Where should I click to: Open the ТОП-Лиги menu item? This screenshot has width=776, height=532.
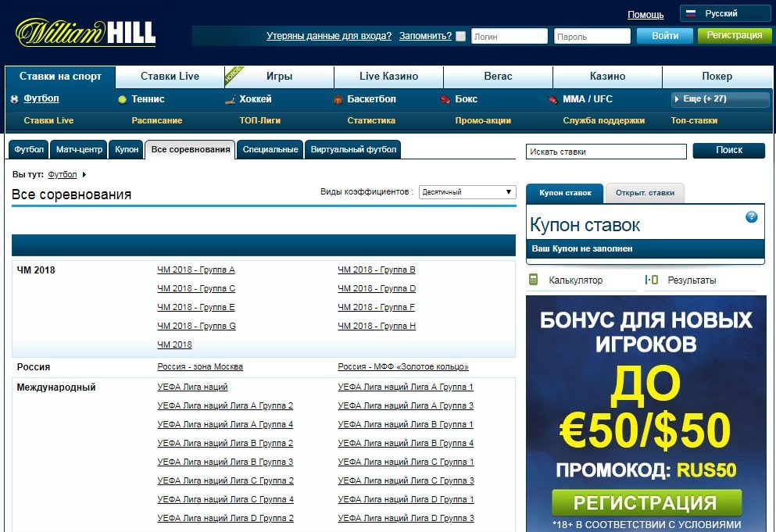259,121
